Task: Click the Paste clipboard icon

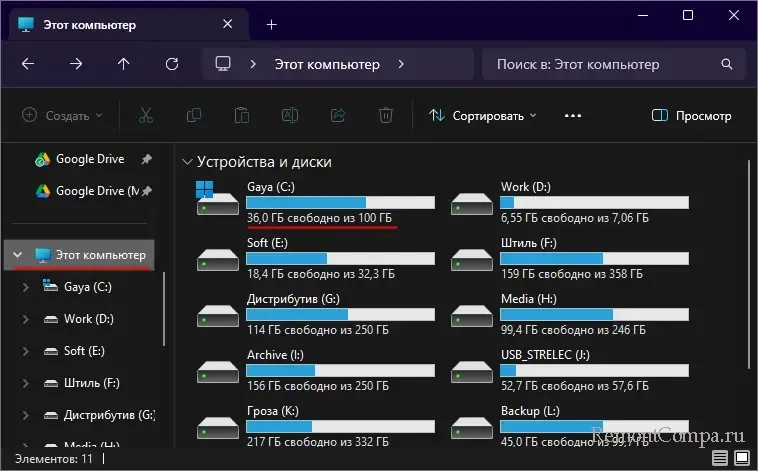Action: (x=242, y=115)
